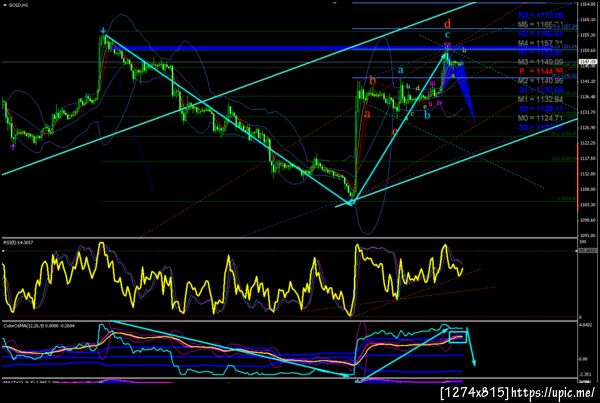Select the M3 = 1149.09 pivot label
The image size is (600, 403).
540,62
